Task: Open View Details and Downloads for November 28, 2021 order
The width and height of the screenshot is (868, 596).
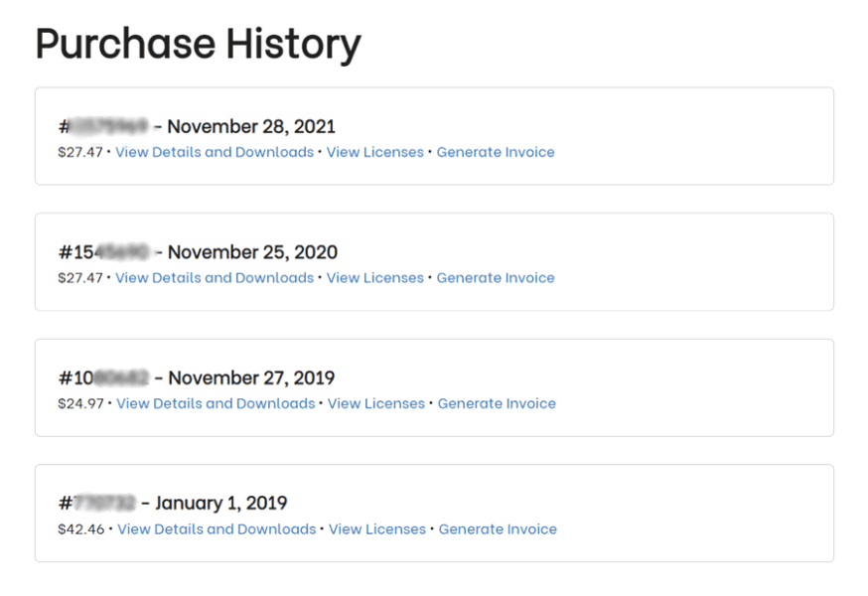Action: coord(215,152)
